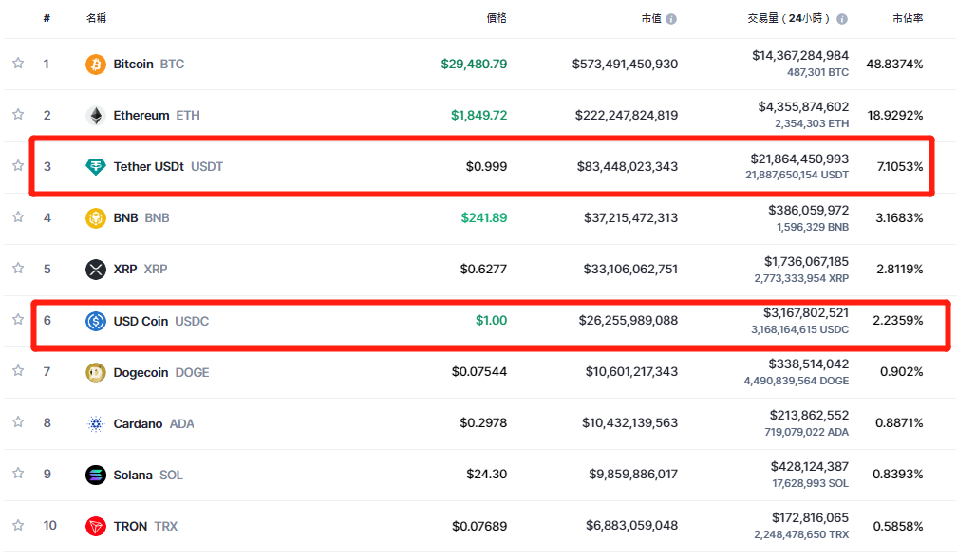Click the Tether USDt logo icon
The width and height of the screenshot is (957, 560).
pos(96,167)
